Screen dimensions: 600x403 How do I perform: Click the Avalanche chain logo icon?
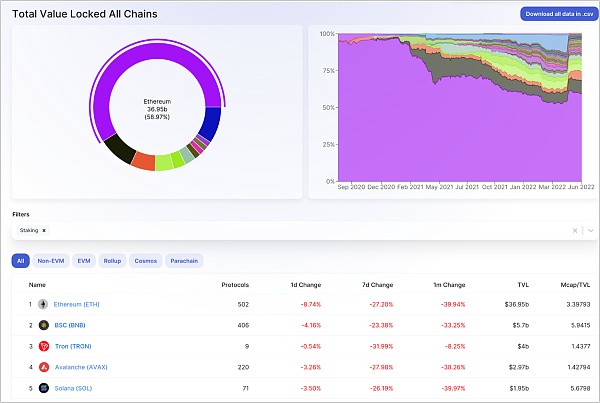coord(44,367)
